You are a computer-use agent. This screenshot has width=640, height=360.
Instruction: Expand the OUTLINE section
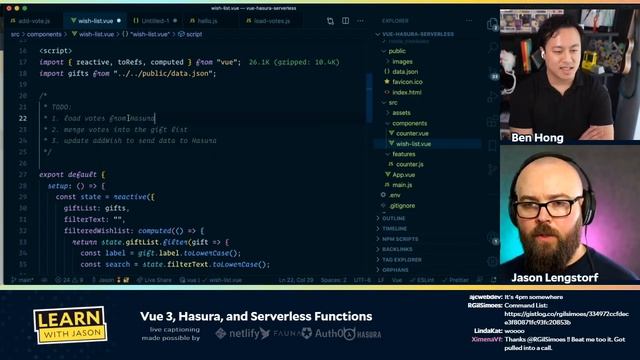393,218
